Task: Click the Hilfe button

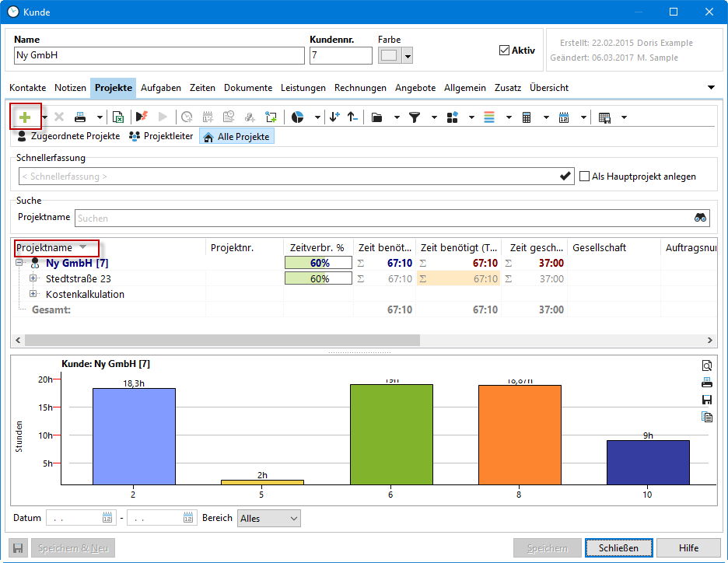Action: coord(688,547)
